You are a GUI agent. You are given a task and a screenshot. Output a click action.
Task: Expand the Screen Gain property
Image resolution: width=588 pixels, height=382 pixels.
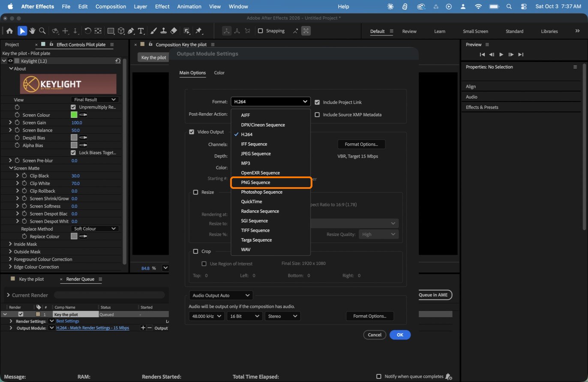pos(10,122)
